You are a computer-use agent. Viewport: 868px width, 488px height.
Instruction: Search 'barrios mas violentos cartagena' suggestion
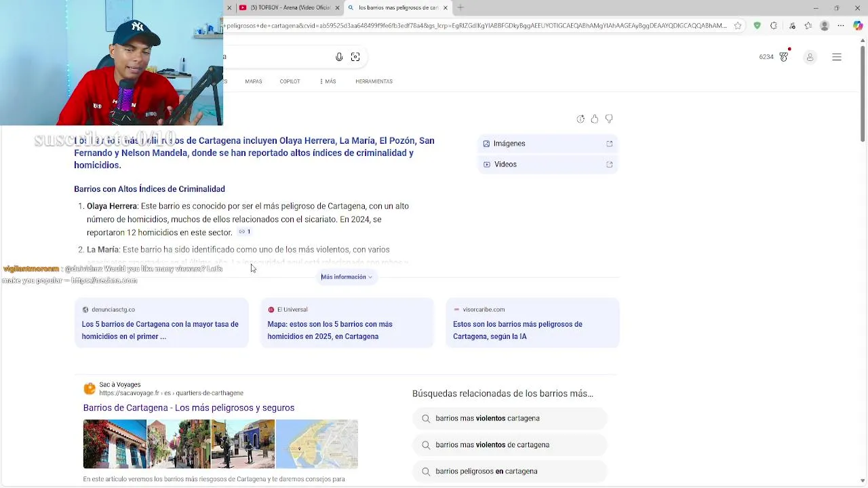510,418
